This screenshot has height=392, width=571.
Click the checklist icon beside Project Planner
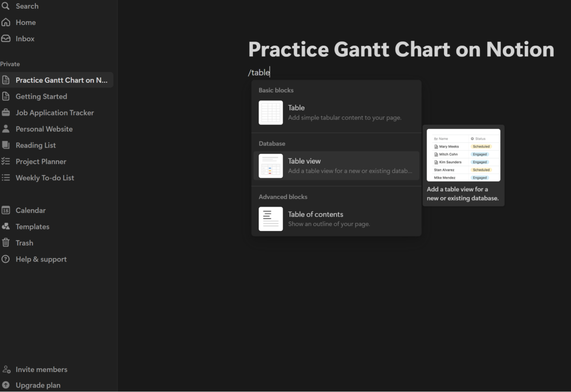point(6,161)
